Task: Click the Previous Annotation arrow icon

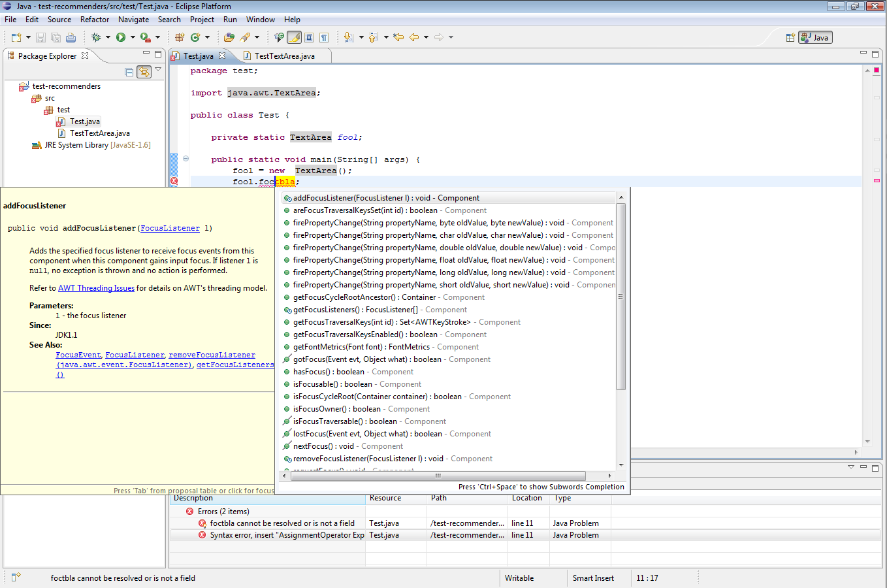Action: (x=374, y=37)
